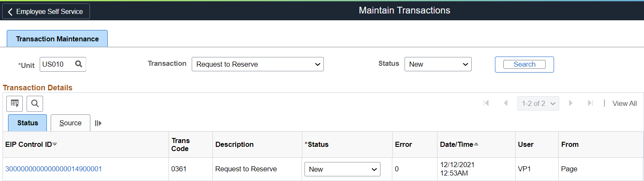644x181 pixels.
Task: Click the Search button
Action: click(524, 65)
